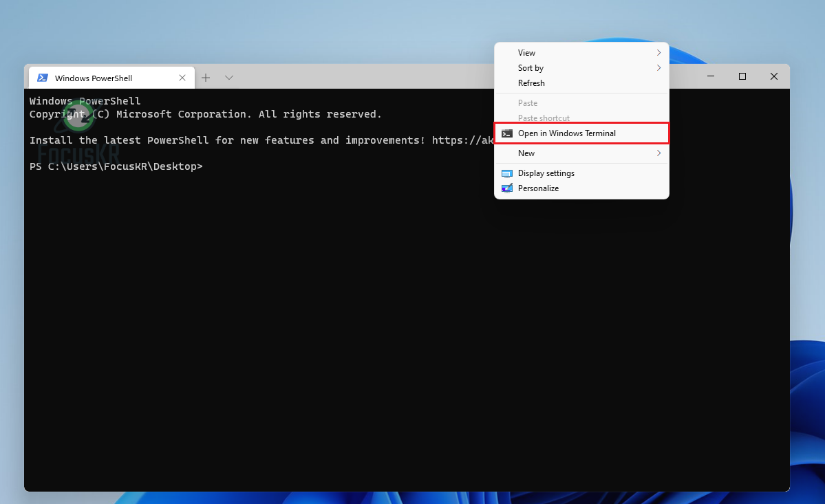Click the Windows Terminal icon in menu
This screenshot has height=504, width=825.
tap(506, 133)
